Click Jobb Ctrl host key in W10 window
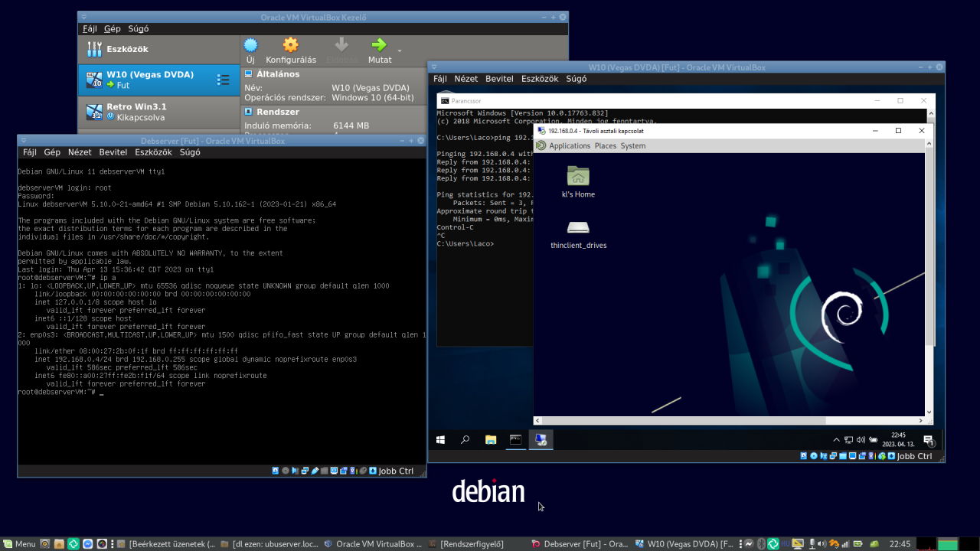The image size is (980, 551). [914, 456]
